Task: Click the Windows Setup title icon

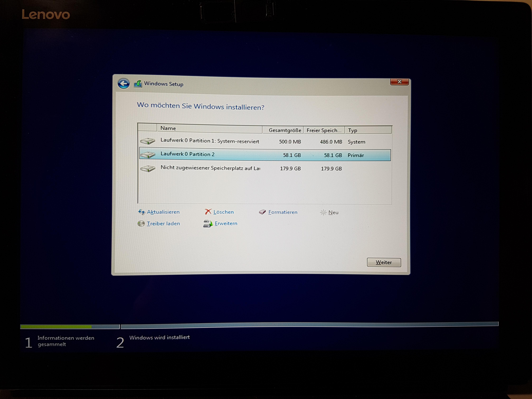Action: pos(138,84)
